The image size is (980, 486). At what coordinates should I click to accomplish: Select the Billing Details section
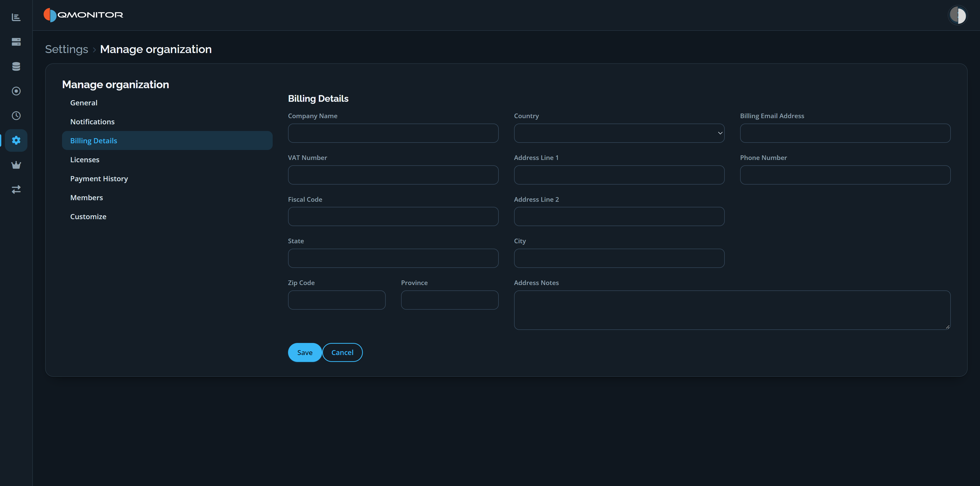point(167,140)
